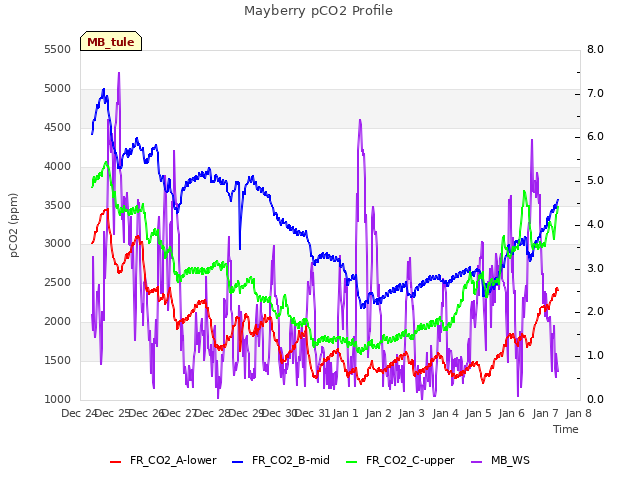Click the MB_tule site label
Image resolution: width=640 pixels, height=480 pixels.
[111, 42]
